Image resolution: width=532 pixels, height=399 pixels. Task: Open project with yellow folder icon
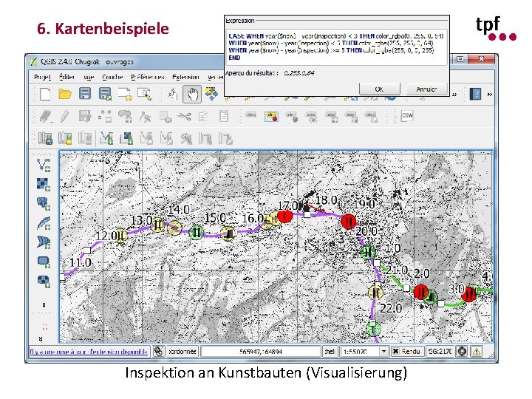pyautogui.click(x=65, y=94)
